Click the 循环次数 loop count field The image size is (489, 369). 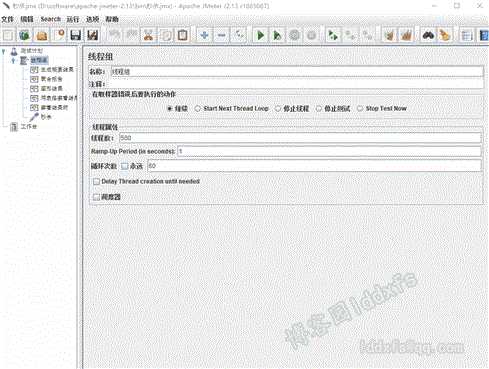coord(314,166)
